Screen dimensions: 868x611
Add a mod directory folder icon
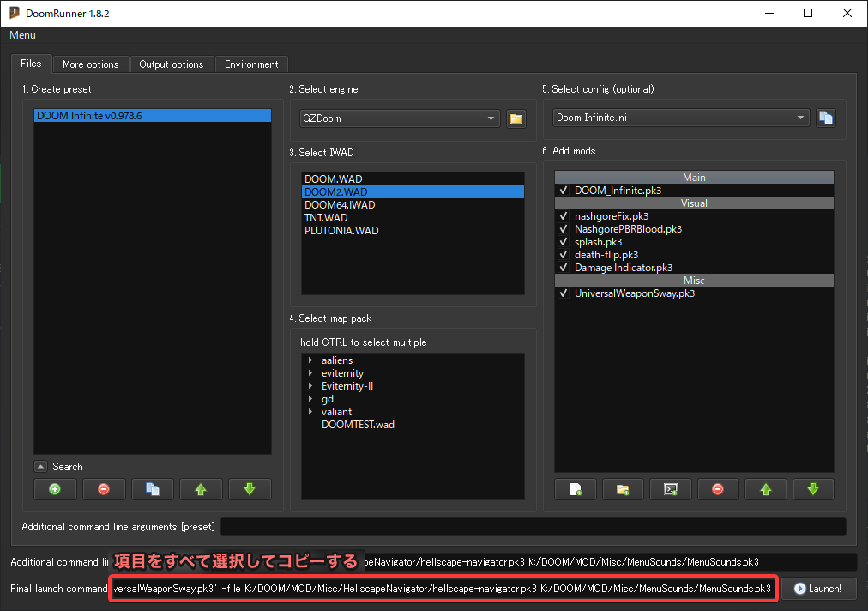[623, 489]
